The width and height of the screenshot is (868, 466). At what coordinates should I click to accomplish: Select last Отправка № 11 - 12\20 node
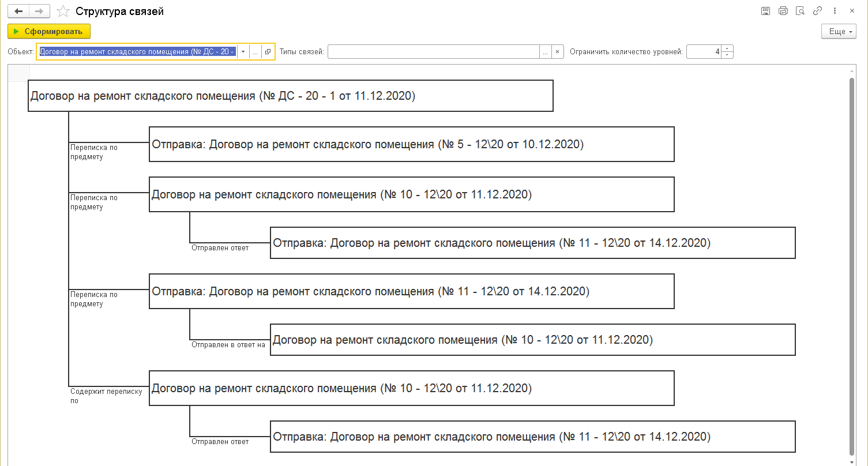coord(533,437)
